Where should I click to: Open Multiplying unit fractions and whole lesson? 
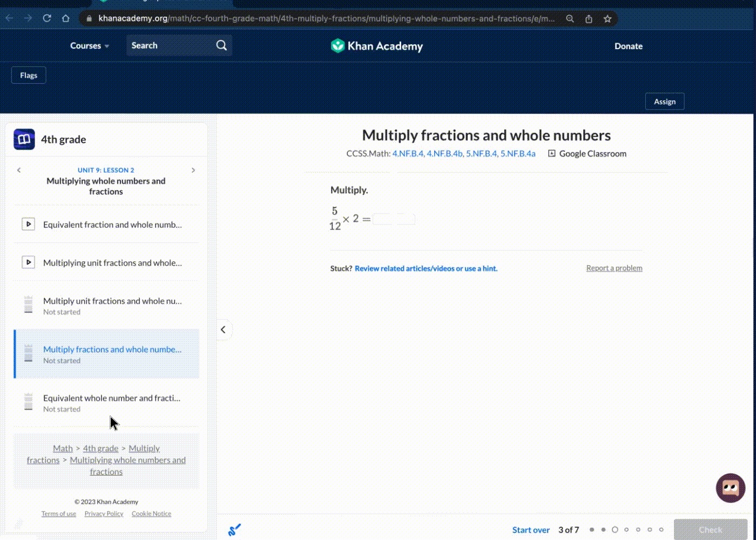coord(106,262)
